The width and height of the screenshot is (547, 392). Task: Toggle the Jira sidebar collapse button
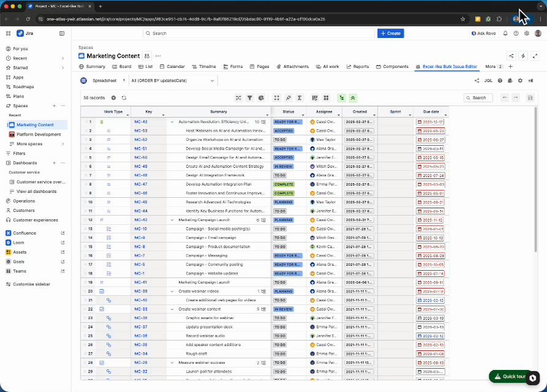61,33
